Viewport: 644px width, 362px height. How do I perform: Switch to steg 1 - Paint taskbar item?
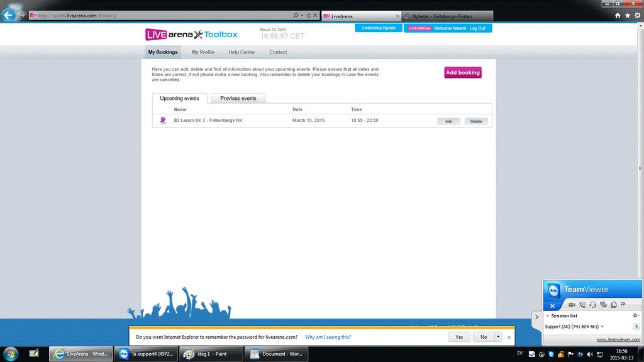point(211,354)
